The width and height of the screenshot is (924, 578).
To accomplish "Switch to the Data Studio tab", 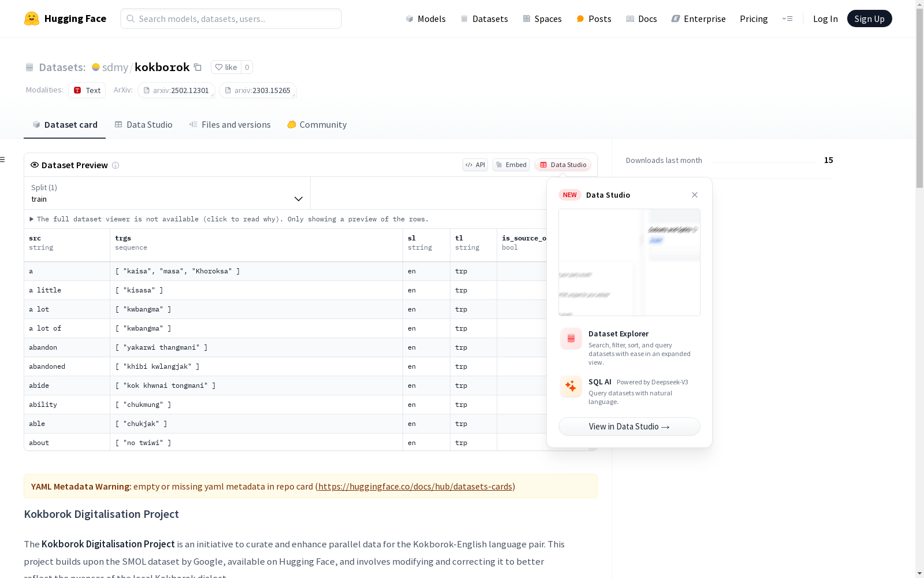I will [143, 124].
